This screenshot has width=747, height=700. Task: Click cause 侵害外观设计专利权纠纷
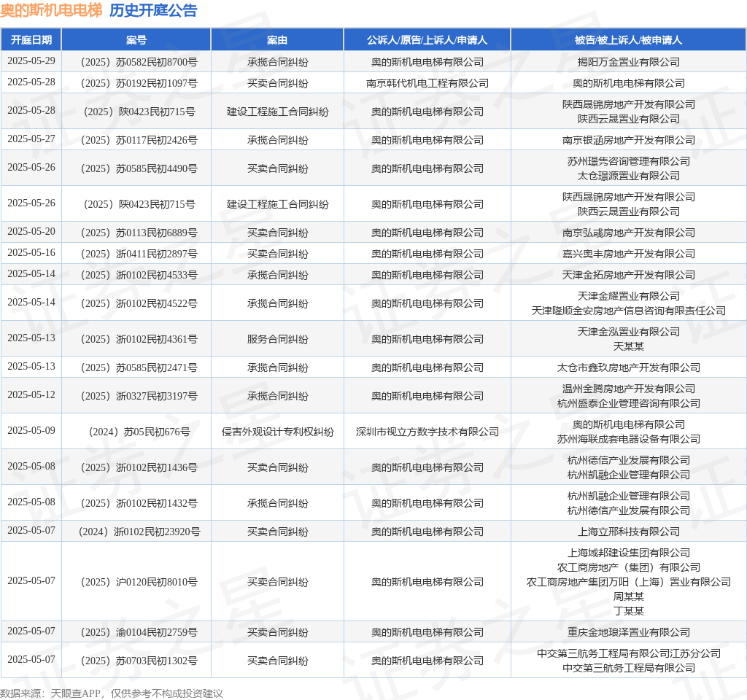[277, 432]
